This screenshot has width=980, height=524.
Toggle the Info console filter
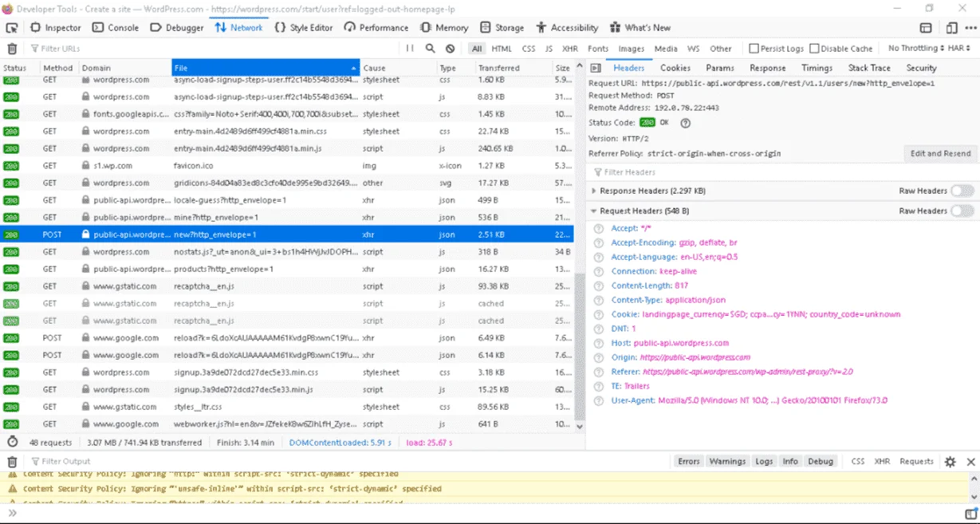(x=790, y=461)
